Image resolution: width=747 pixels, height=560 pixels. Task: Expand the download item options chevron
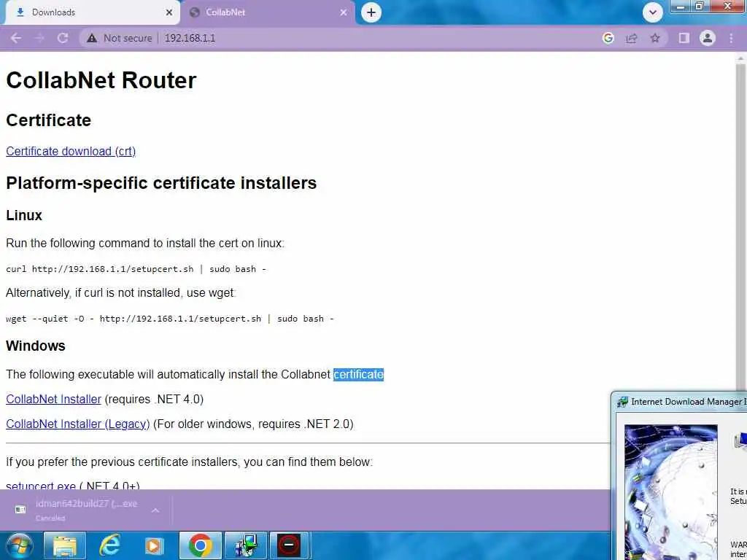coord(155,510)
